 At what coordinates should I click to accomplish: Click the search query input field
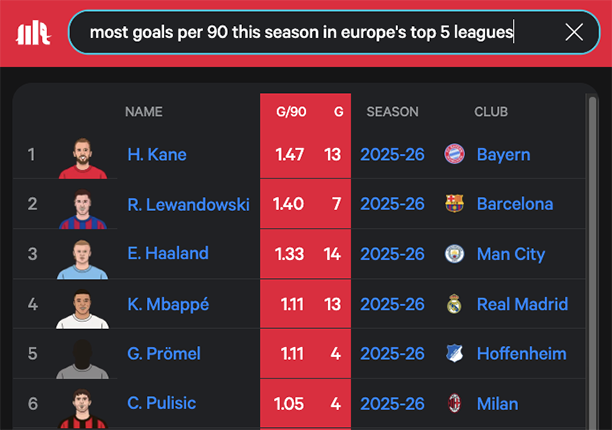(300, 33)
